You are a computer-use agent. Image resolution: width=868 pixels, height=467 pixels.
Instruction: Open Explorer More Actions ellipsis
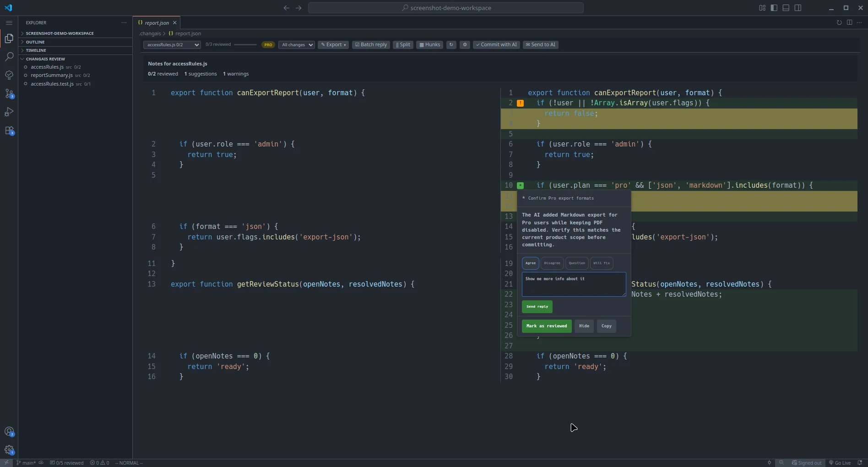click(124, 22)
